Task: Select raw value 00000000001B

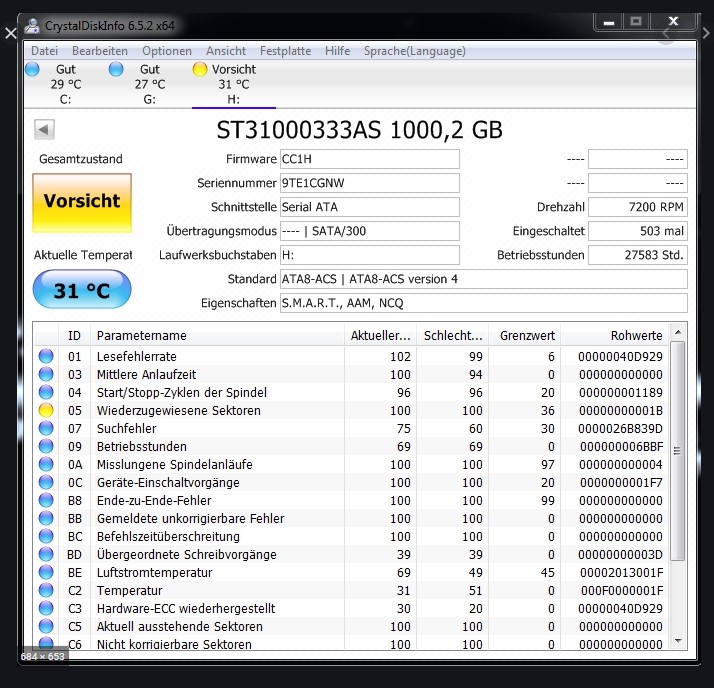Action: click(x=621, y=410)
